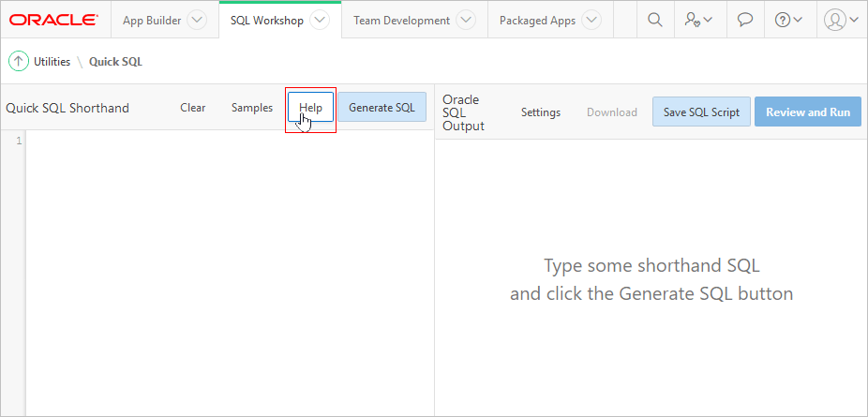Click Save SQL Script button
The image size is (868, 417).
(701, 112)
